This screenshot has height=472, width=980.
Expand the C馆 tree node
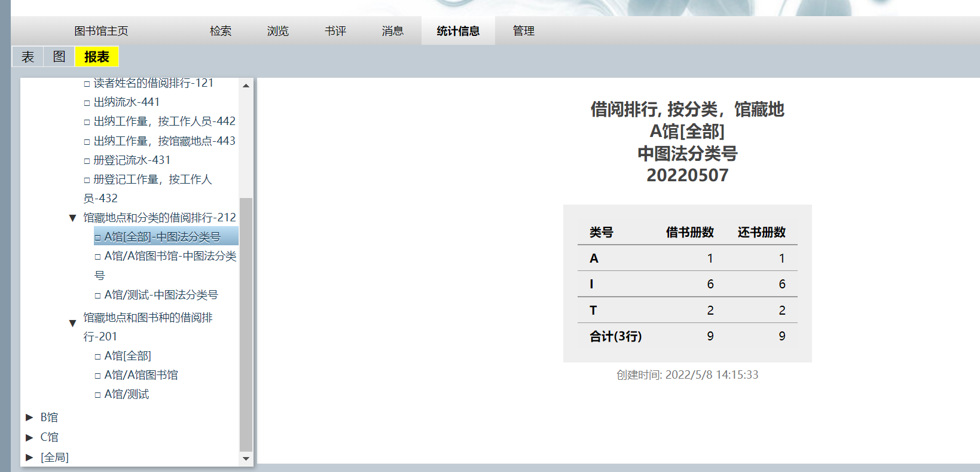coord(29,437)
